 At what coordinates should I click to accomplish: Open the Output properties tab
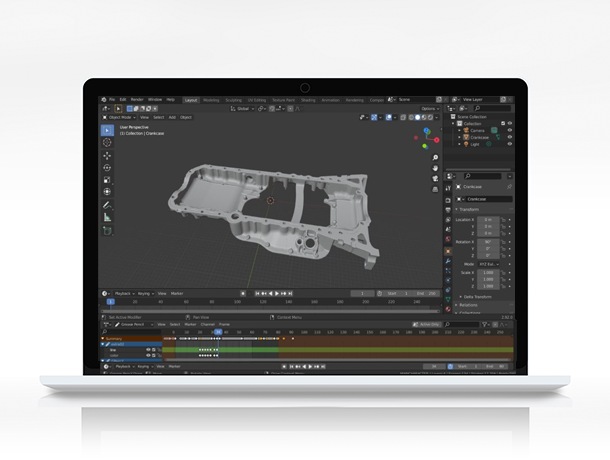pyautogui.click(x=448, y=210)
